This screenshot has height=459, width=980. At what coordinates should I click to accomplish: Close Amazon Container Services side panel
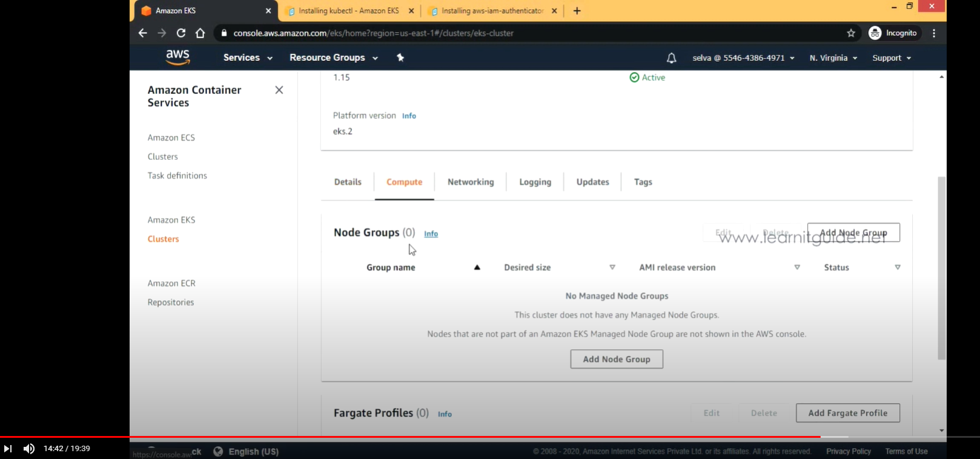point(279,90)
